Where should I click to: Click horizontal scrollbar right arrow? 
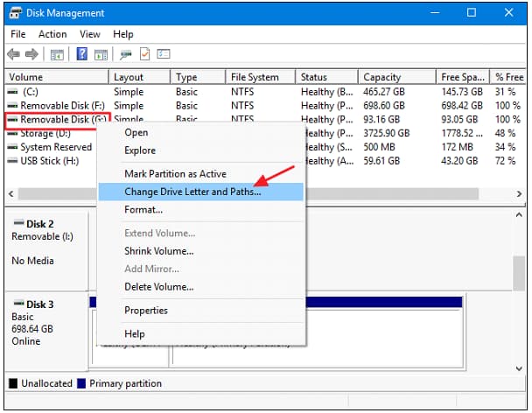(x=519, y=193)
